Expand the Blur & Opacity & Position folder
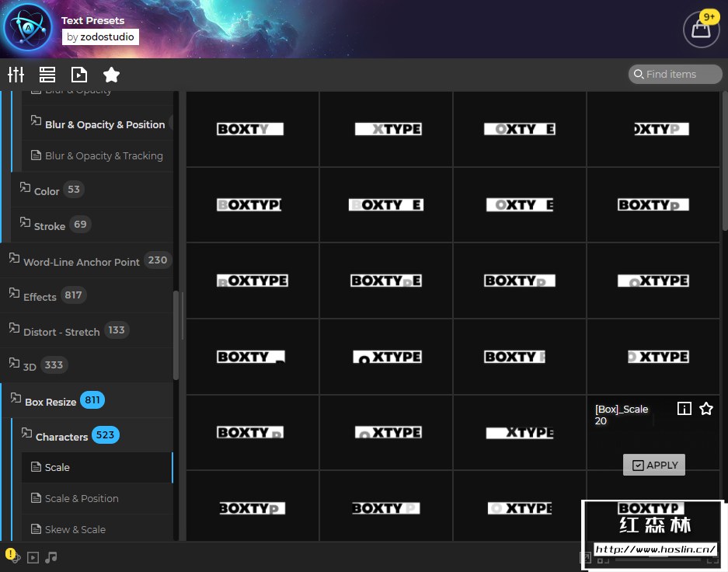Screen dimensions: 728x572 pos(97,124)
